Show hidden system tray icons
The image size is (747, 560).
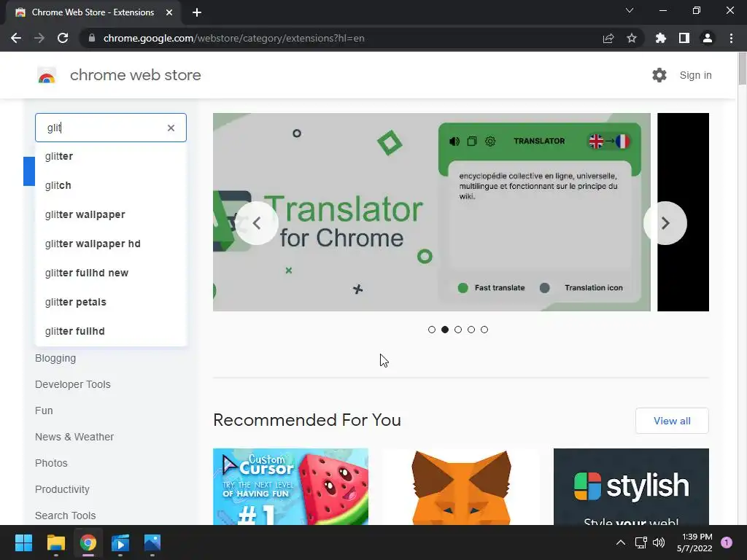621,542
